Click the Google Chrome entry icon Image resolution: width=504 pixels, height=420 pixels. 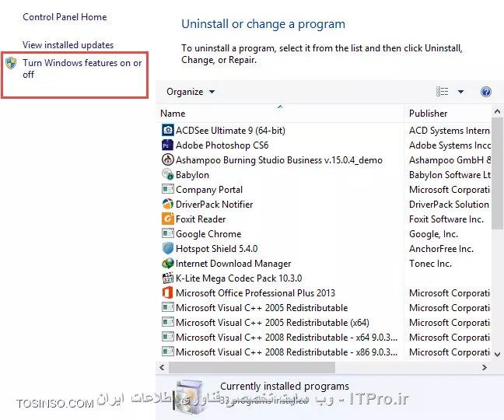(x=167, y=233)
